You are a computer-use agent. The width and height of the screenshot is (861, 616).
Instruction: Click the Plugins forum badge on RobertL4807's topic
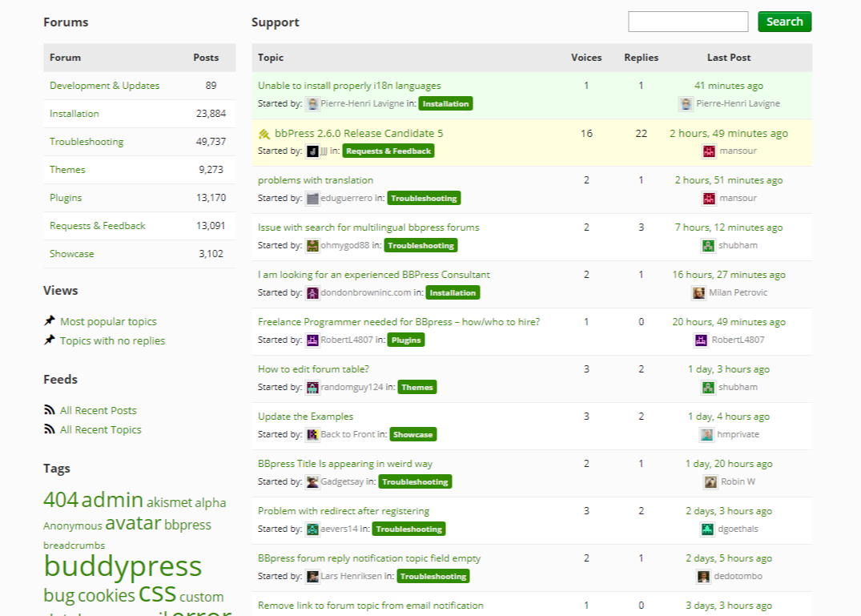click(x=406, y=340)
